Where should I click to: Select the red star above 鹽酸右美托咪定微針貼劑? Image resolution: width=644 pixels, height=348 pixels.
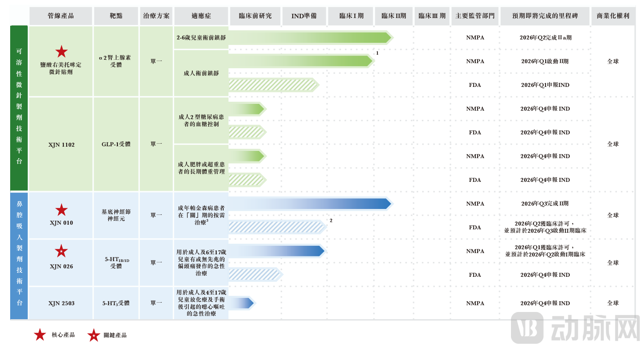62,52
